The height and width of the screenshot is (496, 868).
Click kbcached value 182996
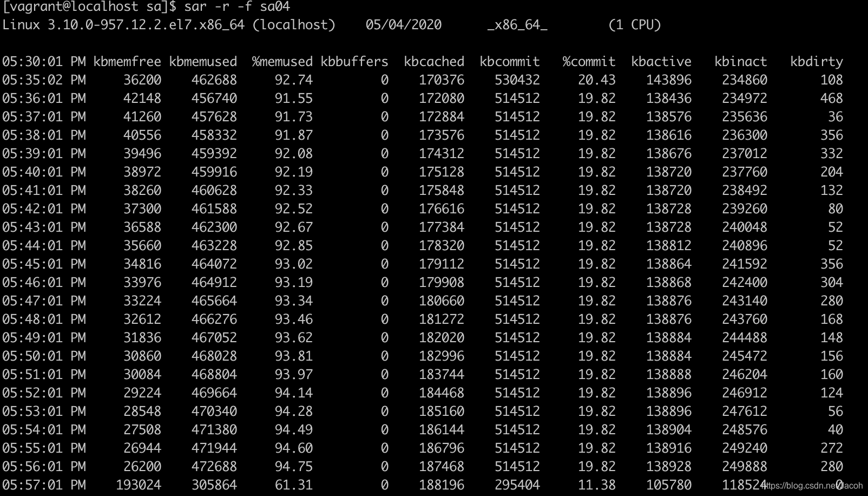click(442, 356)
